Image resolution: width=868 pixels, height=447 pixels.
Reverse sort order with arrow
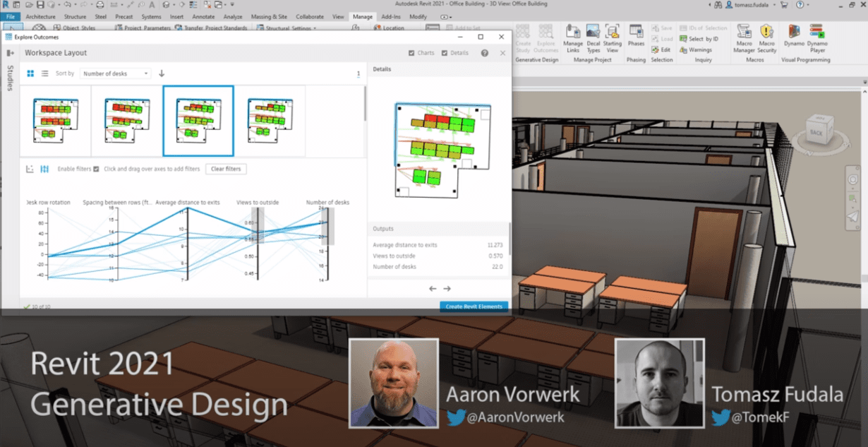[162, 73]
